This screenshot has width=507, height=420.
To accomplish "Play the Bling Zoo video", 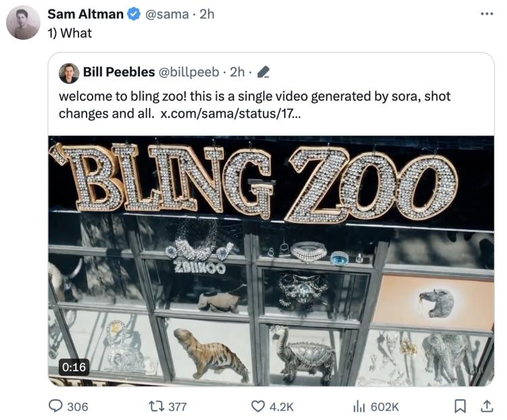I will coord(271,261).
